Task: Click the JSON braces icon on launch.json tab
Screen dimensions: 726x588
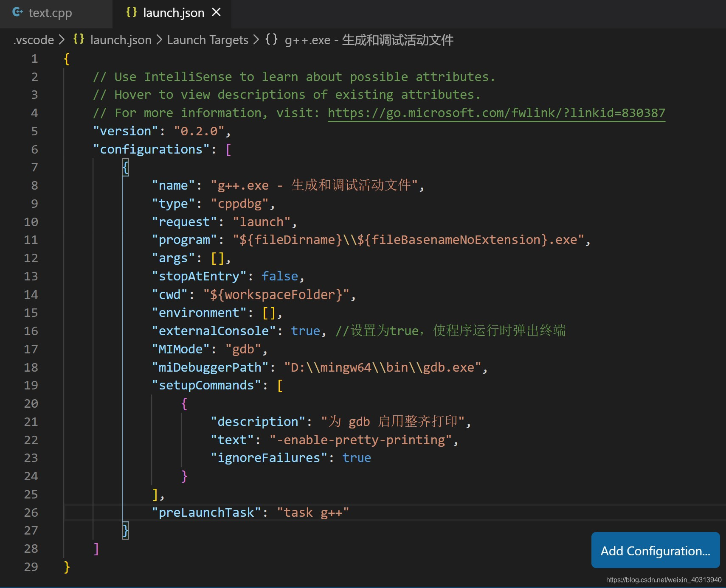Action: (x=132, y=12)
